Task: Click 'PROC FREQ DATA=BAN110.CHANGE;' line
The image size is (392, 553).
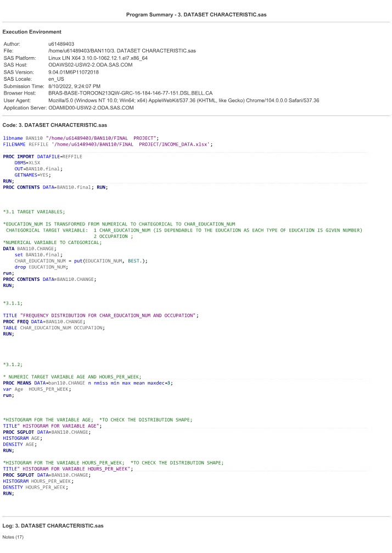Action: tap(44, 322)
